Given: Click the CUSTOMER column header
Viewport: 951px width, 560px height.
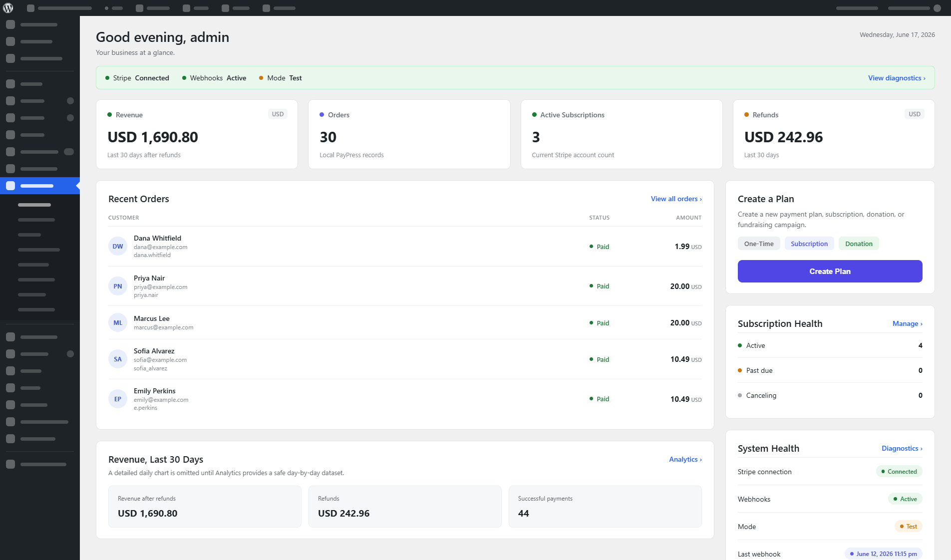Looking at the screenshot, I should click(124, 218).
